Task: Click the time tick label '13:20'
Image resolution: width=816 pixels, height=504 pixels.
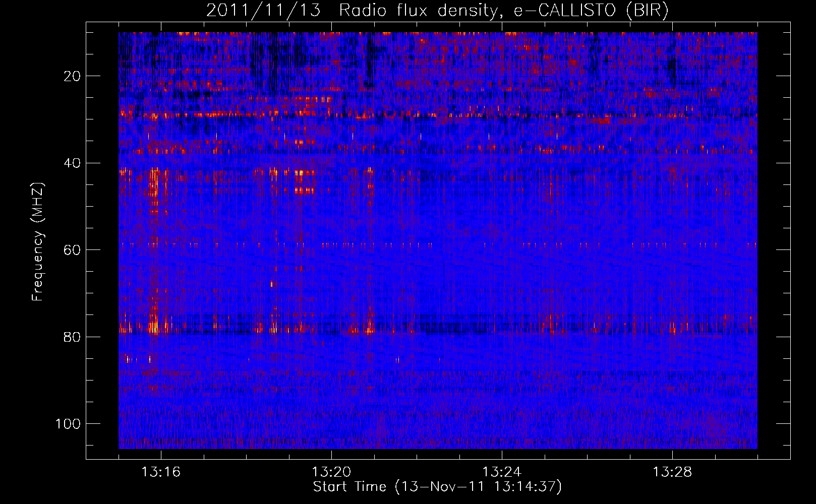Action: click(331, 472)
